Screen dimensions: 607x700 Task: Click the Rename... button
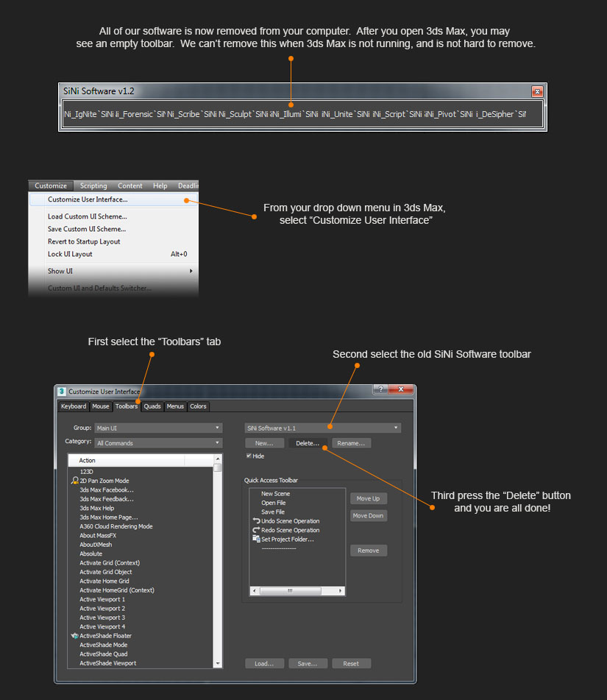(351, 443)
